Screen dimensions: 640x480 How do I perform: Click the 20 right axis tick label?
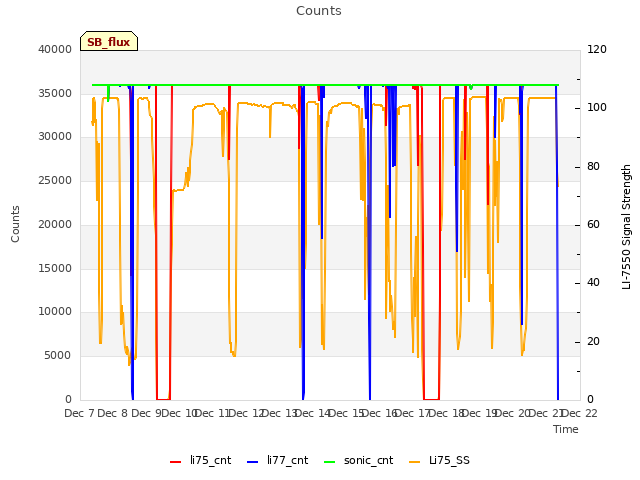click(593, 341)
